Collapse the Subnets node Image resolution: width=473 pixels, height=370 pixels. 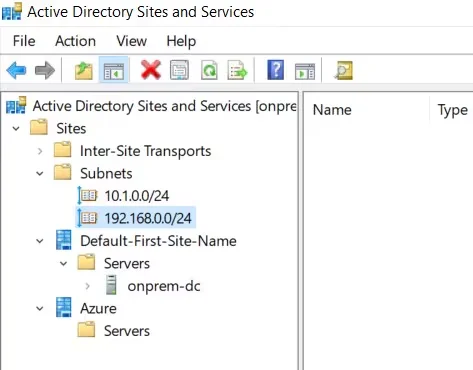tap(40, 173)
